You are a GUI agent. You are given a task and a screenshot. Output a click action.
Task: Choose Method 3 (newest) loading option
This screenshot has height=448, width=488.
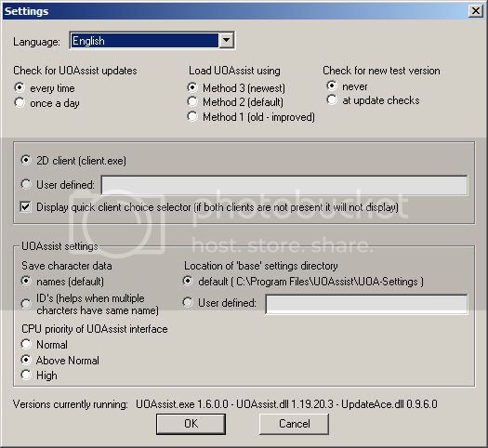coord(192,87)
